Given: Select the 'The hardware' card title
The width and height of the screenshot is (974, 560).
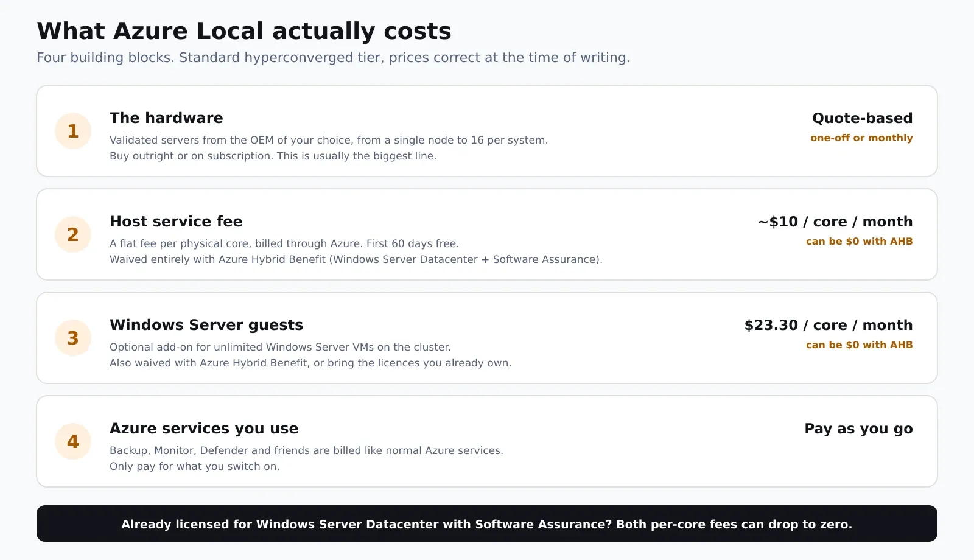Looking at the screenshot, I should click(166, 118).
